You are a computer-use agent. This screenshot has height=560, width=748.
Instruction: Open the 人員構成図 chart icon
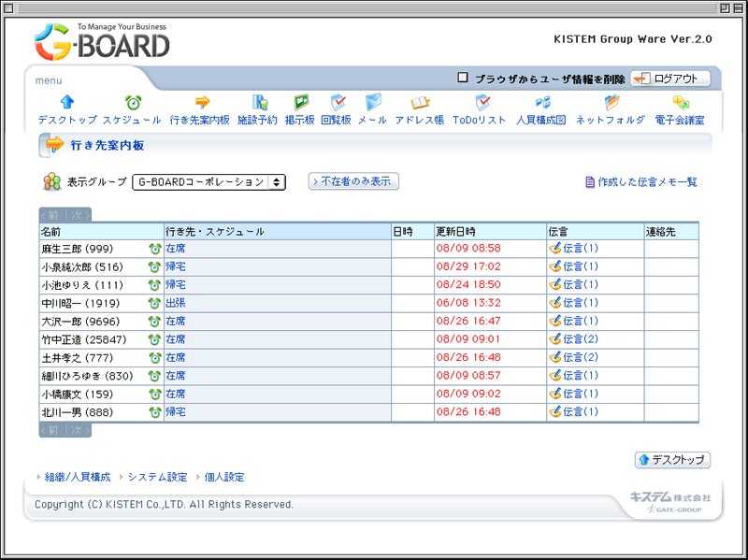(x=542, y=102)
